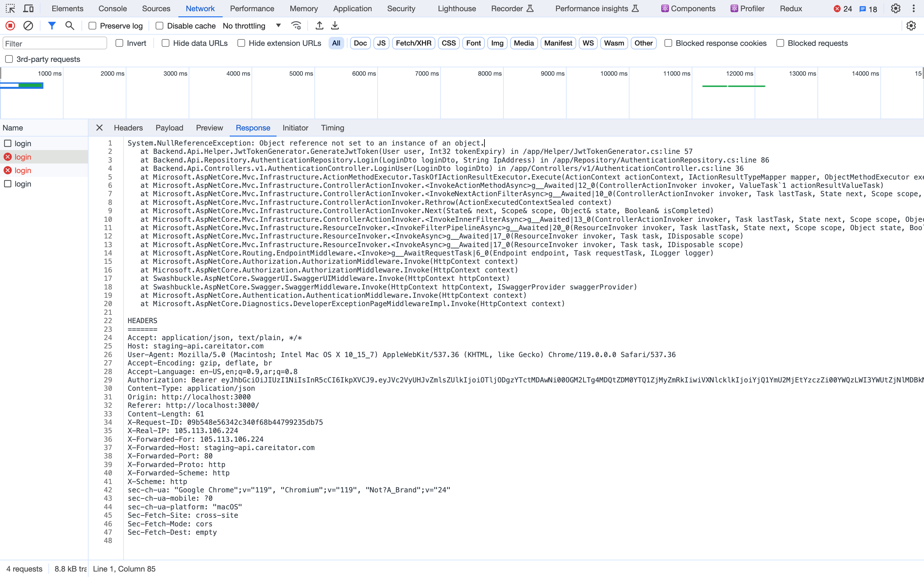Stop recording network log
The height and width of the screenshot is (577, 924).
tap(10, 26)
